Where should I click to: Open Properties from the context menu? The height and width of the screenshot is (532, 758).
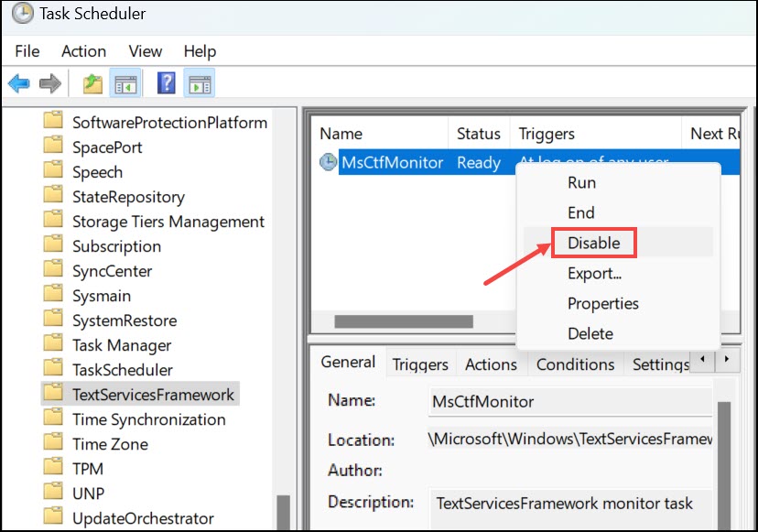(602, 303)
